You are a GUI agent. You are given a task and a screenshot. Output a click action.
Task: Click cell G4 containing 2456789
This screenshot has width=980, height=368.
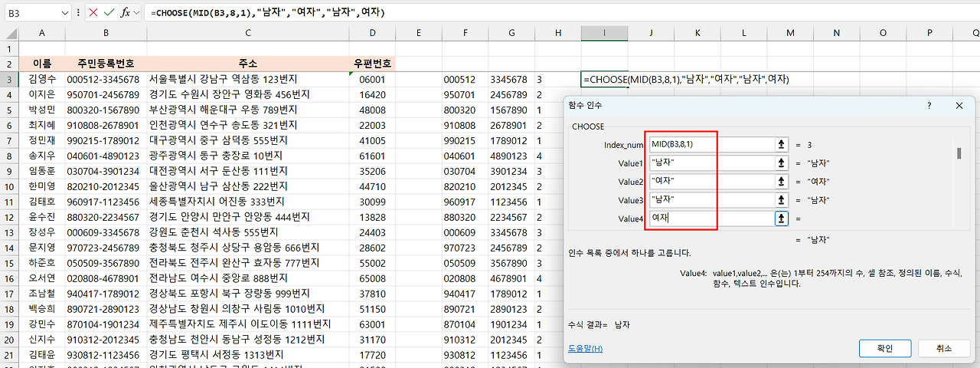pos(511,95)
